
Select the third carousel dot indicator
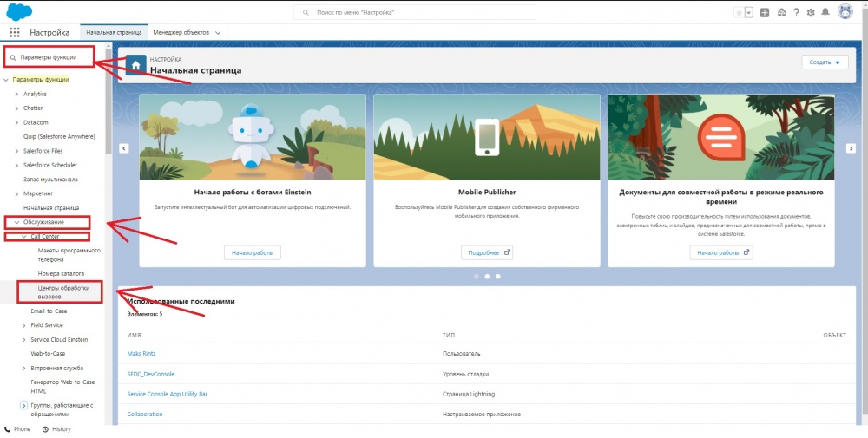coord(497,276)
